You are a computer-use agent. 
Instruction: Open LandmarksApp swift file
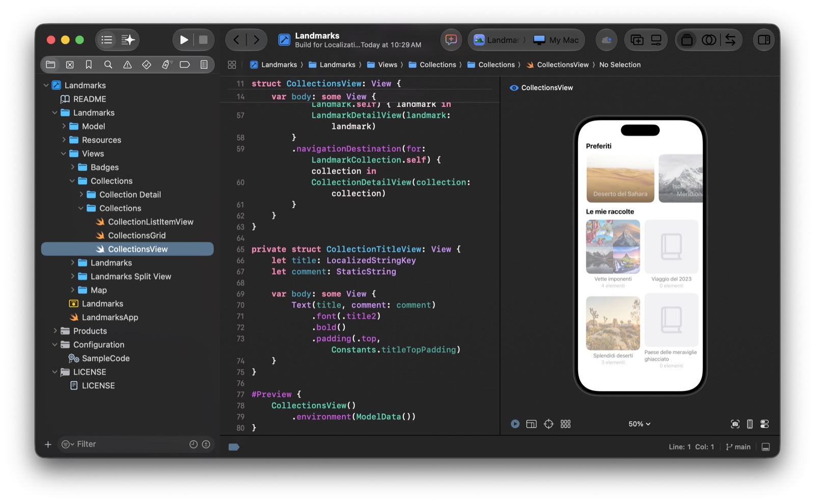(x=104, y=317)
